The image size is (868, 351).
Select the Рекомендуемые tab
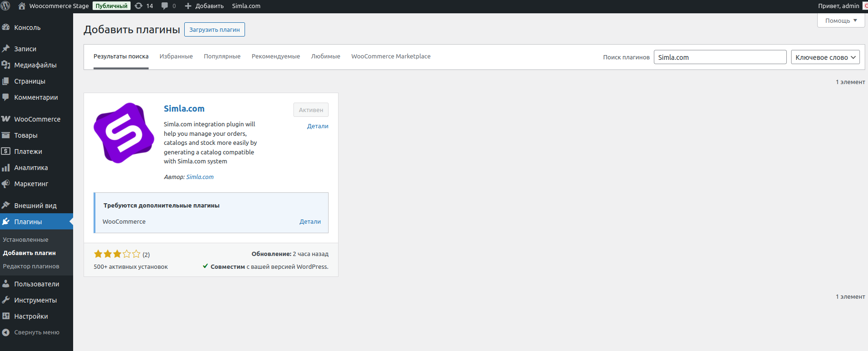click(x=276, y=57)
